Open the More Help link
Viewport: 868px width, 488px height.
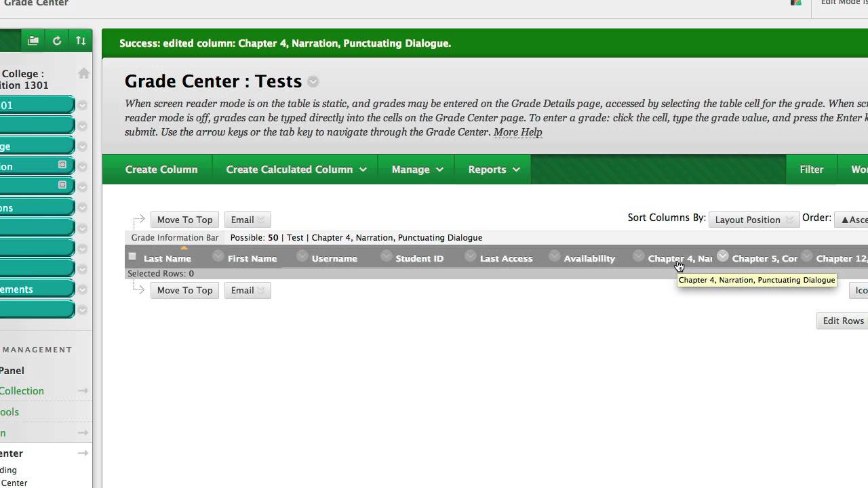pos(517,132)
